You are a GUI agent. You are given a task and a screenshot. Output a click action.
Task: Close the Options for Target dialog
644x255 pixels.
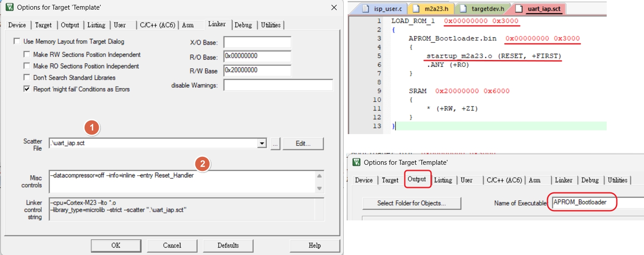pos(335,8)
